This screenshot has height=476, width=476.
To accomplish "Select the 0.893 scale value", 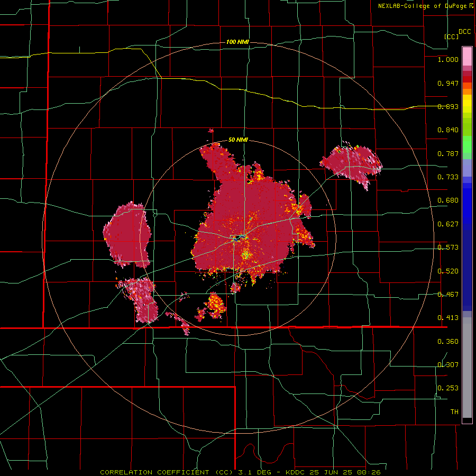I will [x=448, y=106].
